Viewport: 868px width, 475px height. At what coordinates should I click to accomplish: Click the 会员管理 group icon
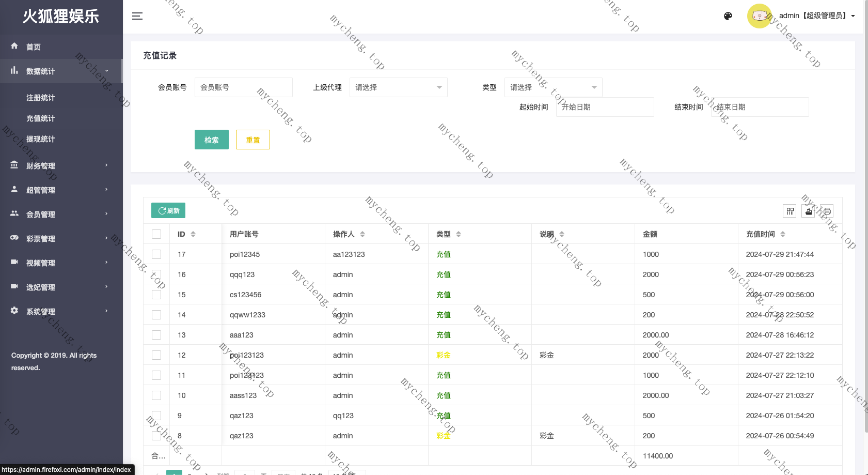tap(14, 213)
